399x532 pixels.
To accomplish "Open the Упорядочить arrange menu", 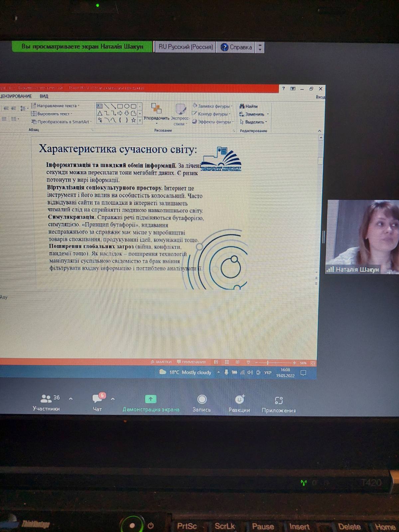I will pyautogui.click(x=156, y=113).
